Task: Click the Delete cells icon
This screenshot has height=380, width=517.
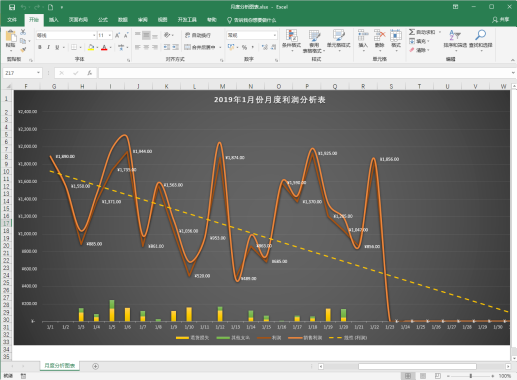Action: click(x=379, y=35)
